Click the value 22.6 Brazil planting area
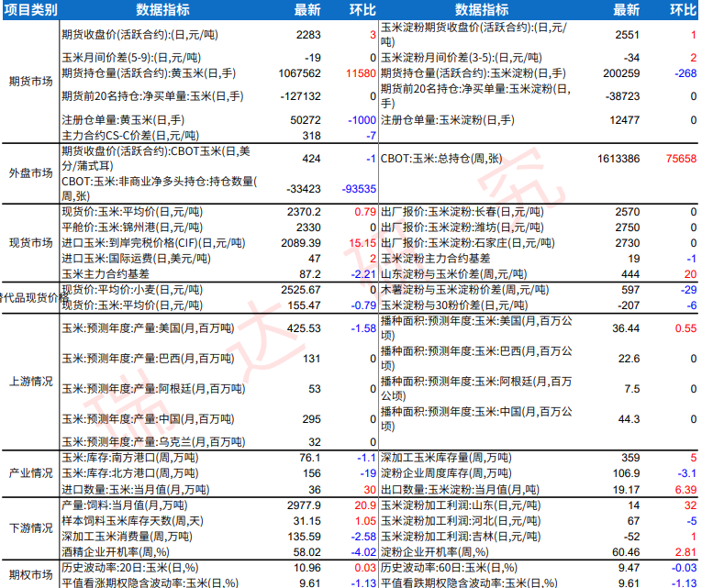 tap(629, 359)
